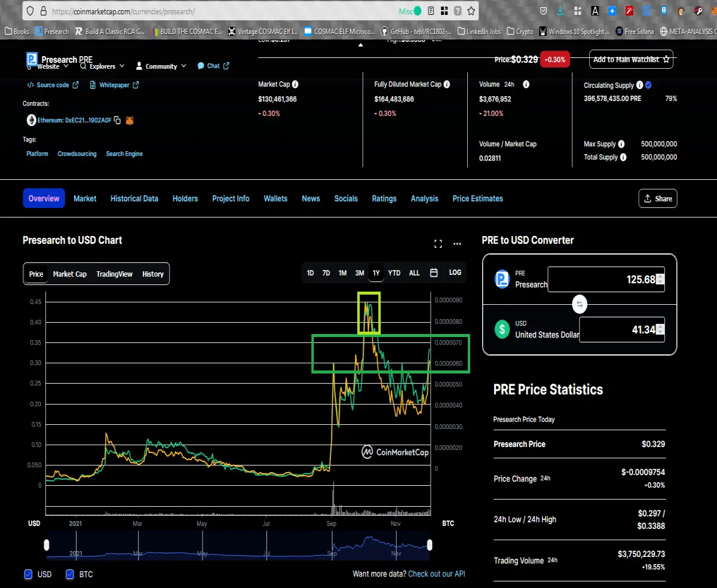Image resolution: width=717 pixels, height=588 pixels.
Task: Open the Historical Data tab
Action: point(134,198)
